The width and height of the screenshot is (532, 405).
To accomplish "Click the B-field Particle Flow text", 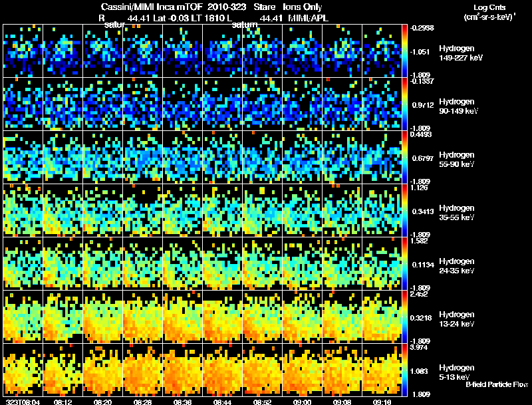I will point(497,384).
